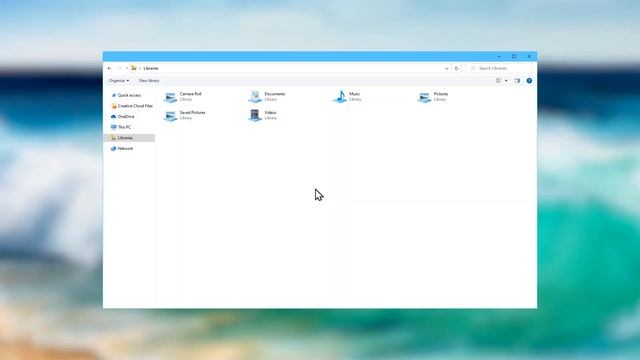
Task: Select This PC in navigation pane
Action: tap(129, 127)
